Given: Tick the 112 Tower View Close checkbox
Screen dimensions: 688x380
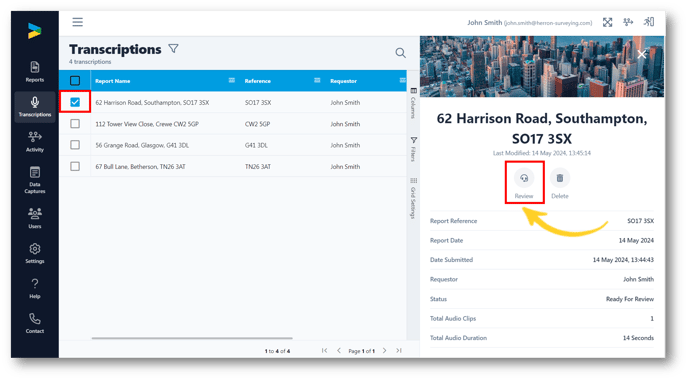Looking at the screenshot, I should (x=75, y=124).
